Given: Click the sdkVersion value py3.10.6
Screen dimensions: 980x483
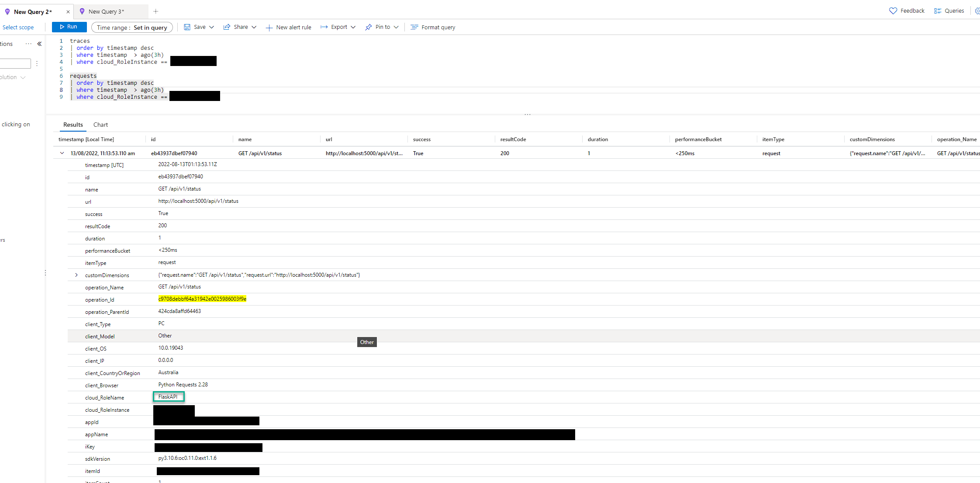Looking at the screenshot, I should [187, 458].
